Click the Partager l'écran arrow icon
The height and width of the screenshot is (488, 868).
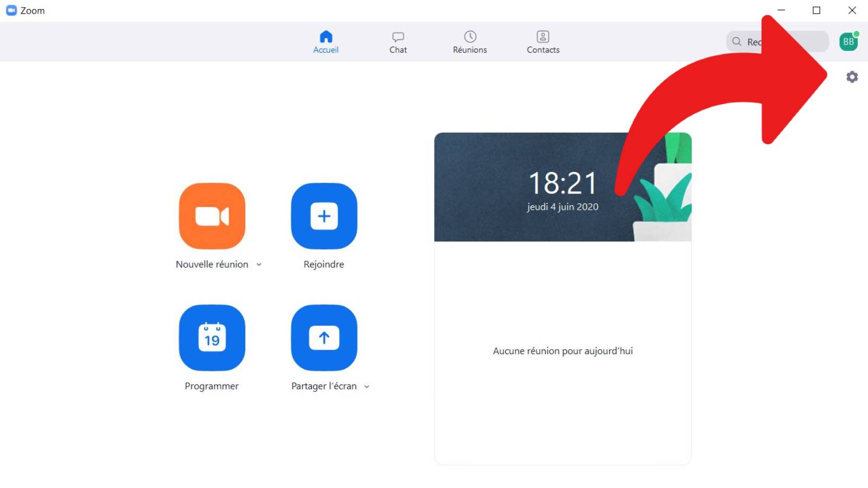point(324,337)
